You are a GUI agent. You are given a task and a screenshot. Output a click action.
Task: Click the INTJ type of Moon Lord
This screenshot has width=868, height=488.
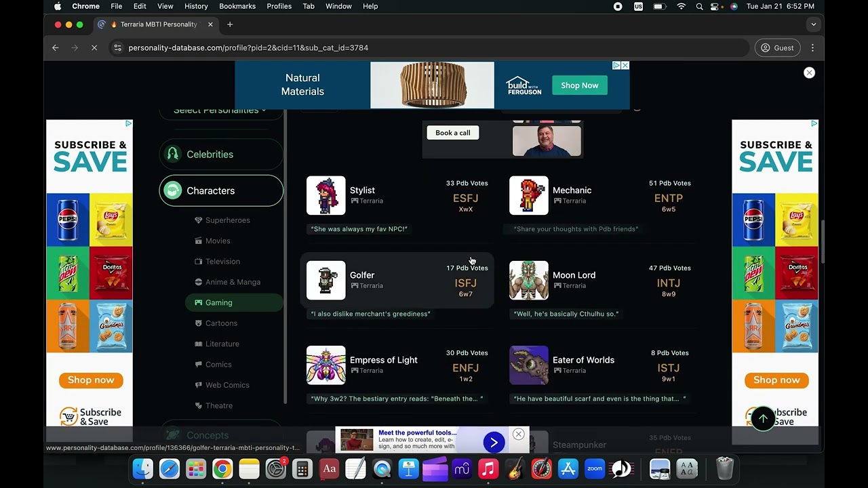click(x=669, y=283)
